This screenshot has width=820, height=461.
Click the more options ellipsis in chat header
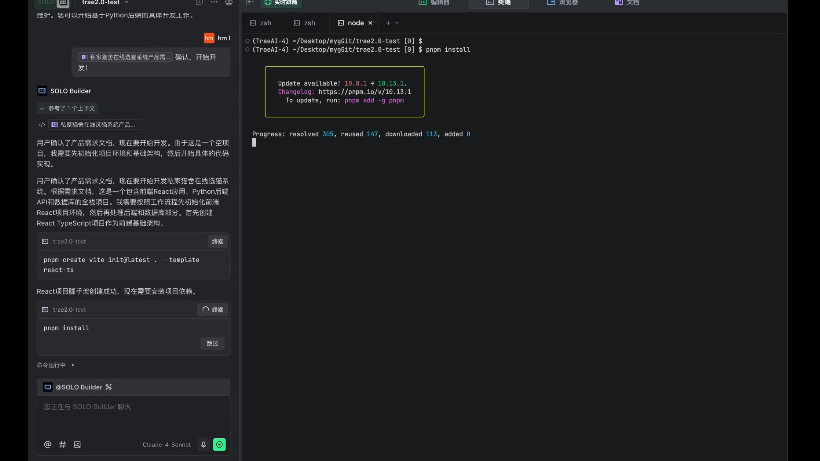(214, 3)
